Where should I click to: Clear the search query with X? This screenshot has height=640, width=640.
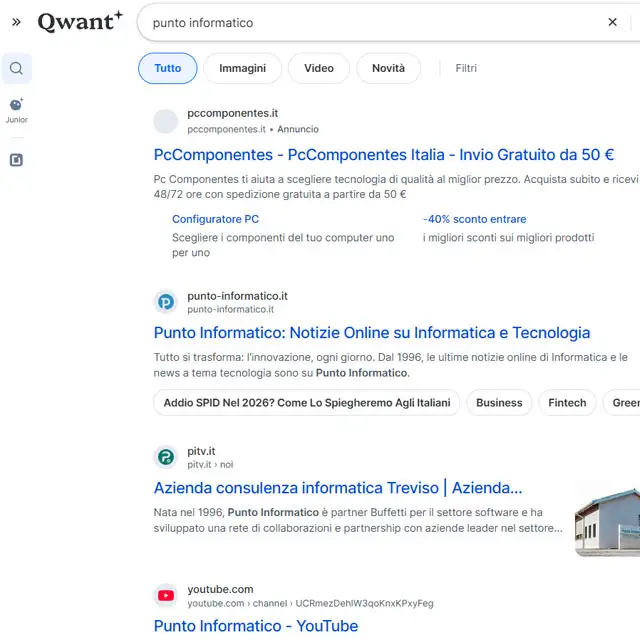(x=612, y=22)
